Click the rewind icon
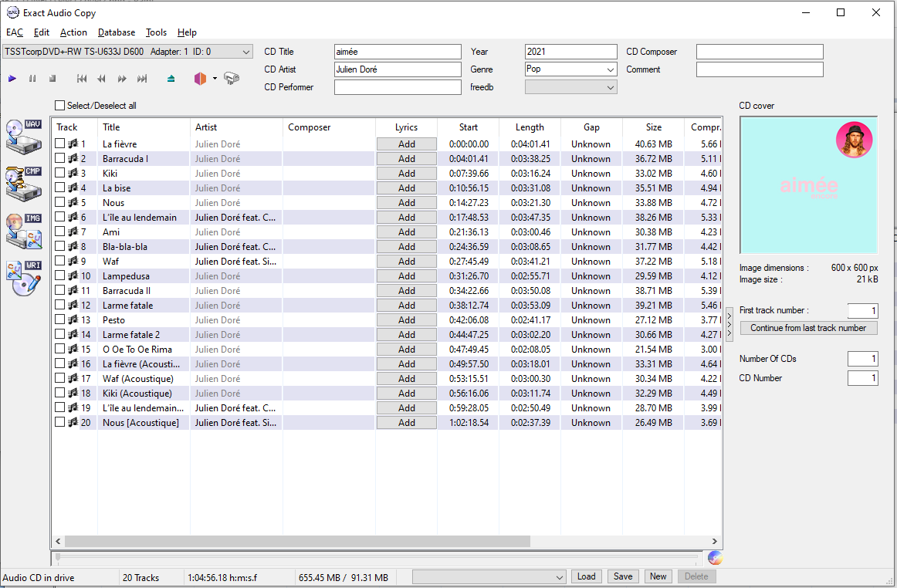The width and height of the screenshot is (897, 588). tap(102, 79)
